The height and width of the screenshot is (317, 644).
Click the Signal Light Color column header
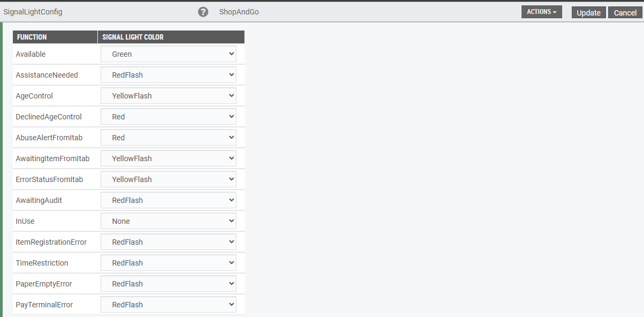click(133, 37)
